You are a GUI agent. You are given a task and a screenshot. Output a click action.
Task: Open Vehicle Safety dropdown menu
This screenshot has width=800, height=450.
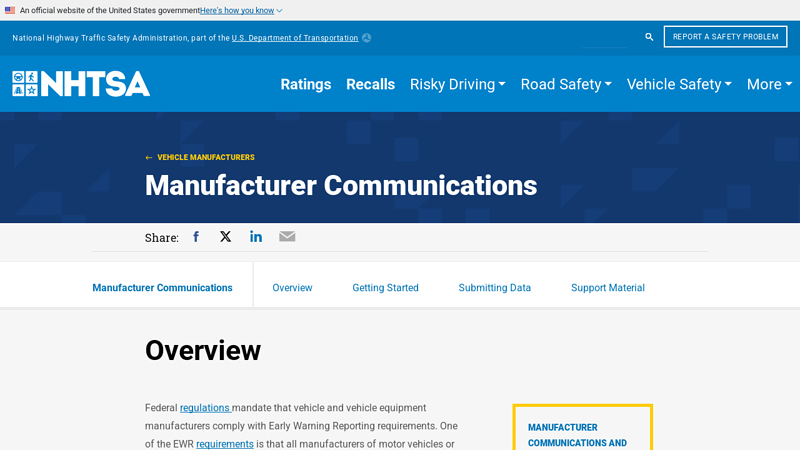pos(679,84)
